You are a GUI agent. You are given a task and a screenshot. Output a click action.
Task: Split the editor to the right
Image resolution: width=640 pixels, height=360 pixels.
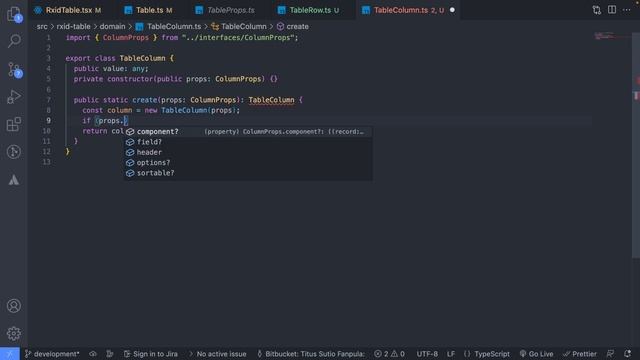coord(611,10)
